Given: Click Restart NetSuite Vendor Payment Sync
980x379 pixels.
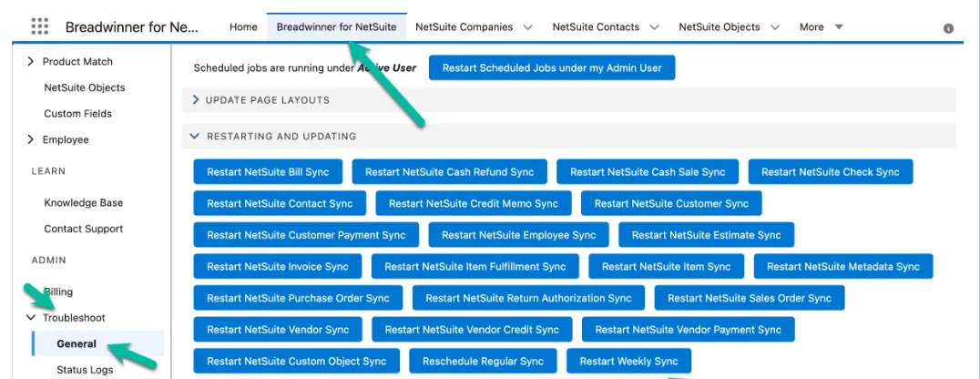Looking at the screenshot, I should 689,330.
